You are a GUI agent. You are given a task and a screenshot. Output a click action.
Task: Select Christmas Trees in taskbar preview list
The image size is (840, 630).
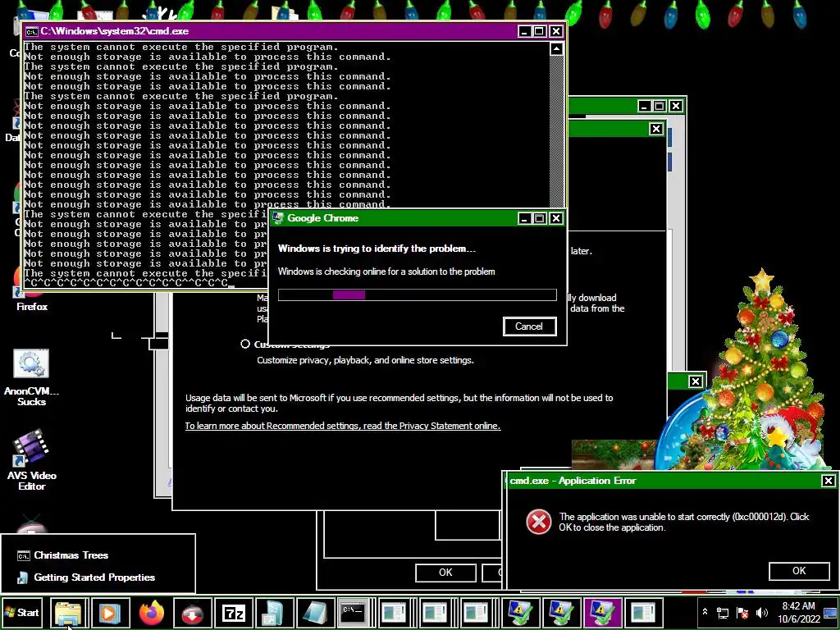click(98, 555)
